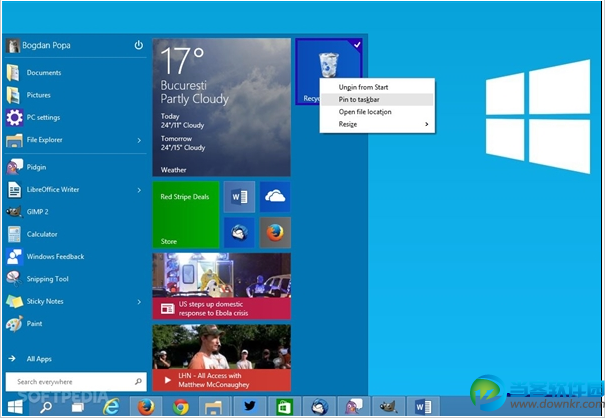Expand the LibreOffice Writer submenu arrow

[138, 189]
